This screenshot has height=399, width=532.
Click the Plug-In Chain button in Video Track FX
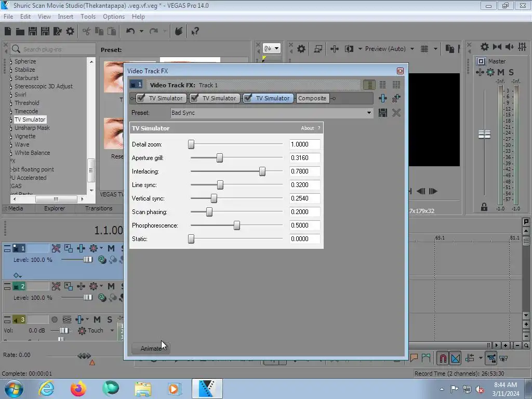click(383, 98)
